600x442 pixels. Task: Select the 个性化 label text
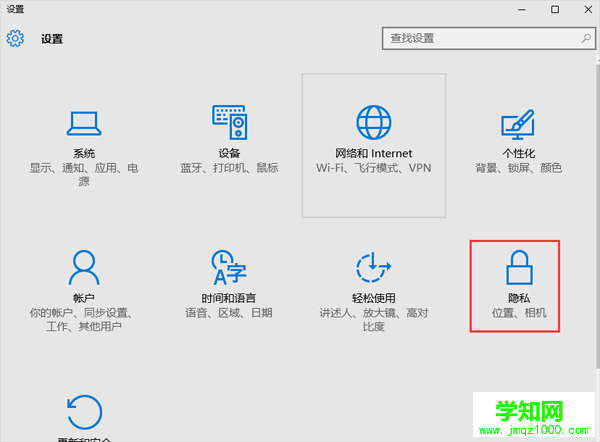518,153
